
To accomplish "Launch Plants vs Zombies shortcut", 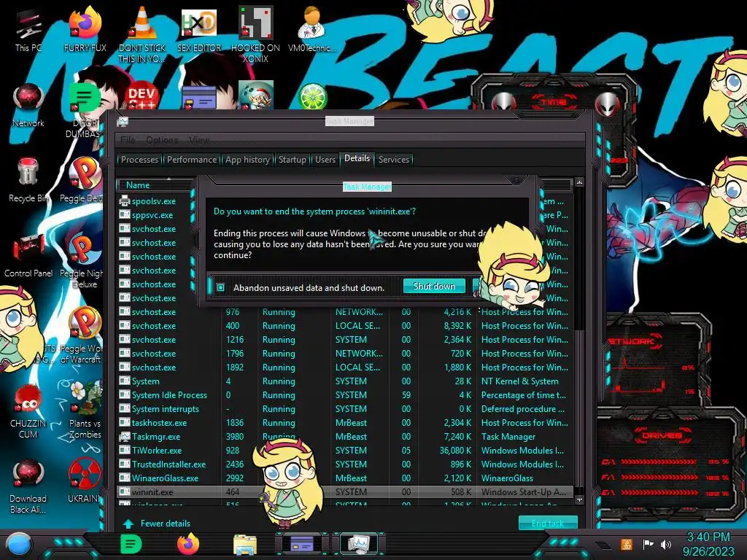I will click(x=85, y=411).
